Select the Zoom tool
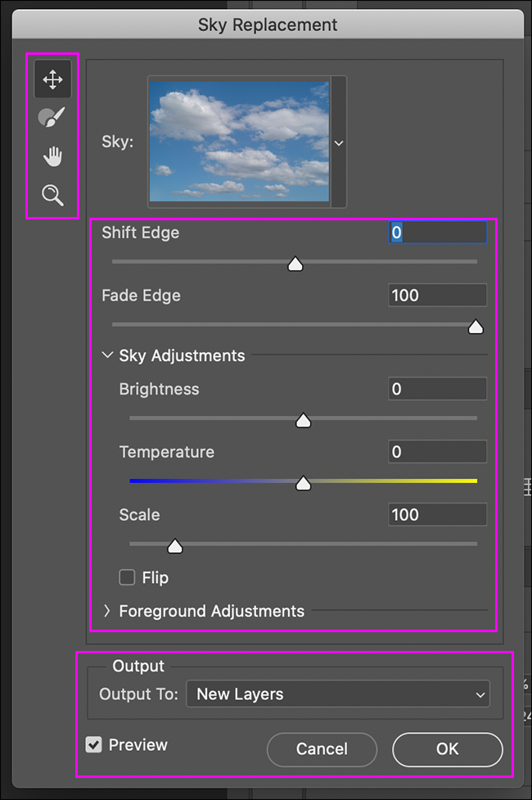This screenshot has width=532, height=800. (x=53, y=195)
